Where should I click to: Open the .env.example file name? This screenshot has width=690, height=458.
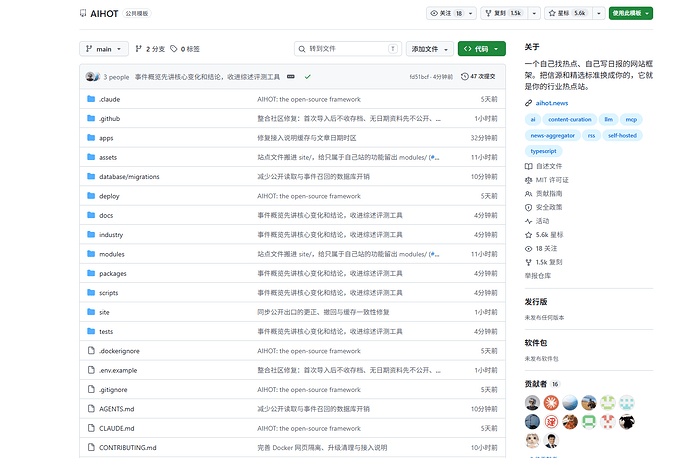tap(118, 370)
